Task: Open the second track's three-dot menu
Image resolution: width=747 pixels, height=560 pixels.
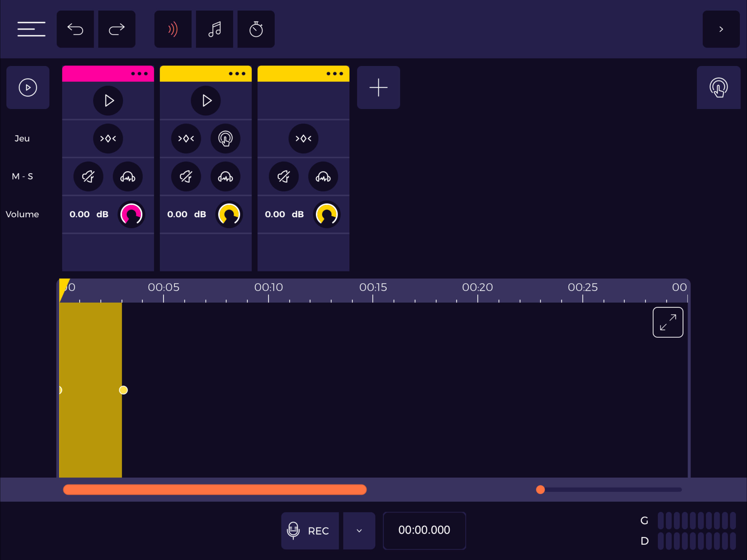Action: [x=237, y=74]
